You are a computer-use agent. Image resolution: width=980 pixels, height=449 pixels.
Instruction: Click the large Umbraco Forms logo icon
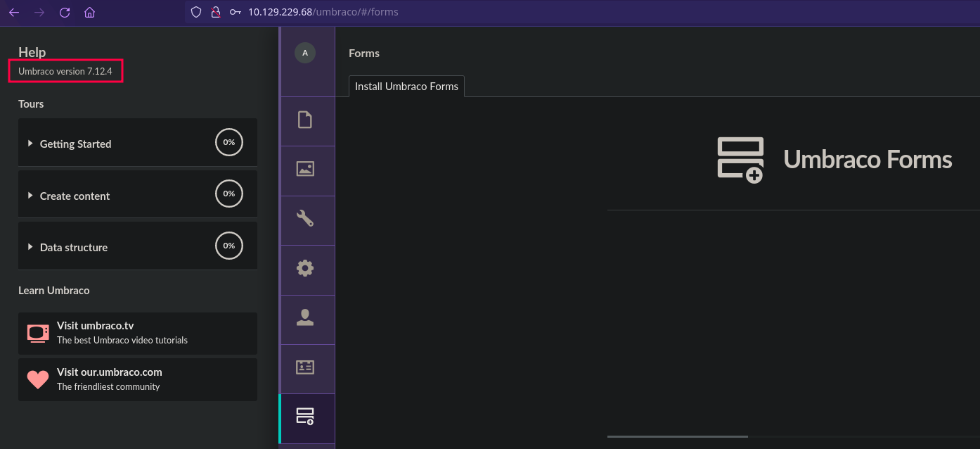coord(740,160)
